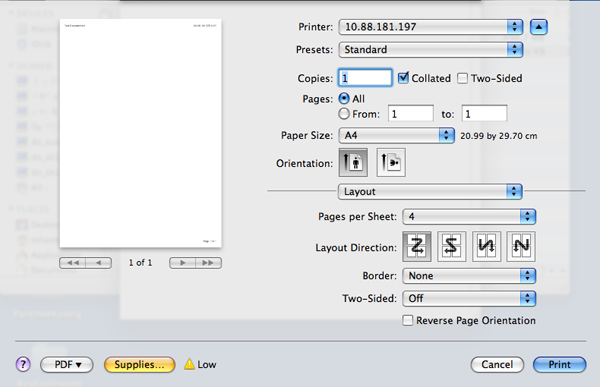The height and width of the screenshot is (387, 600).
Task: Collapse print dialog with the blue triangle button
Action: tap(538, 27)
